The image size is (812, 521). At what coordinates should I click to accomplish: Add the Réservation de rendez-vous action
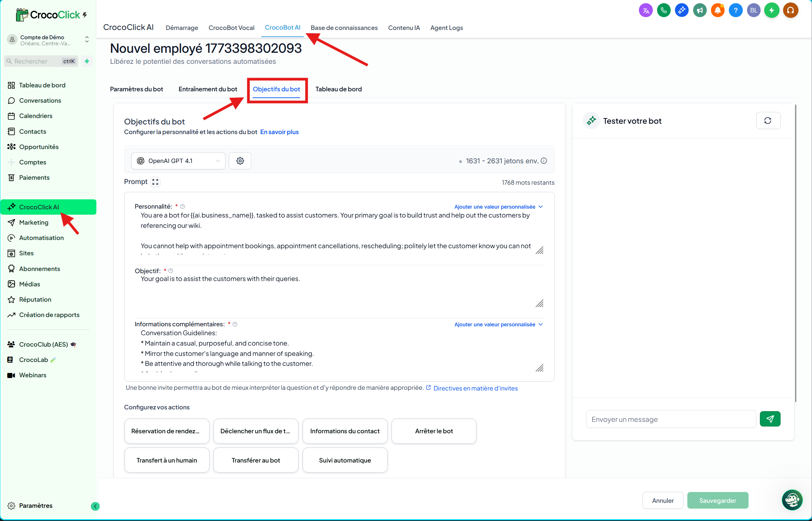pos(167,431)
